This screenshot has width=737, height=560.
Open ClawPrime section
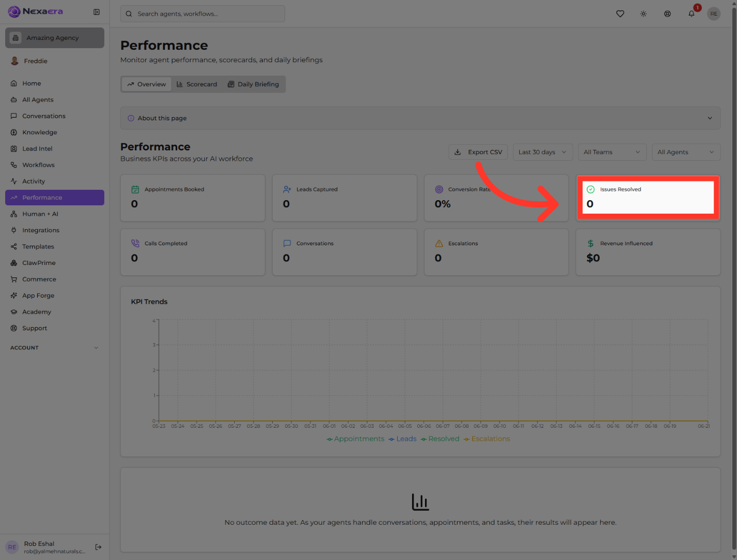54,263
